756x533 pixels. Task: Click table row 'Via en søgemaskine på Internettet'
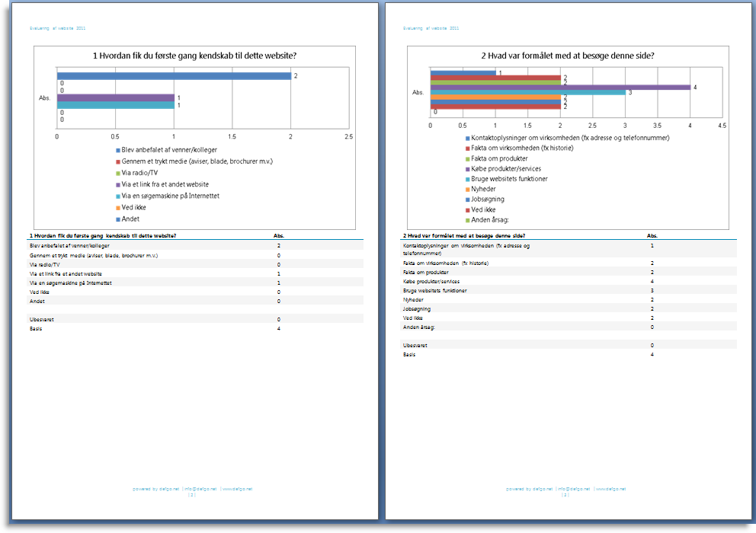[x=195, y=283]
